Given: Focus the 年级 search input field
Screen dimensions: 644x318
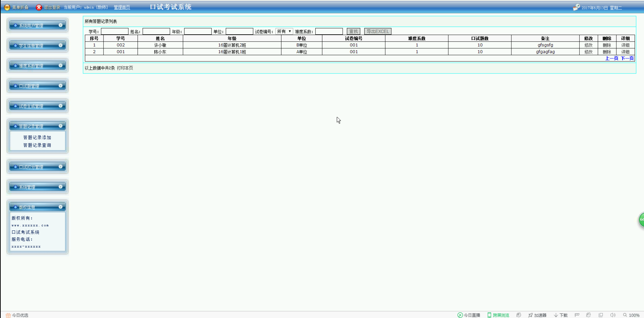Looking at the screenshot, I should pyautogui.click(x=198, y=32).
